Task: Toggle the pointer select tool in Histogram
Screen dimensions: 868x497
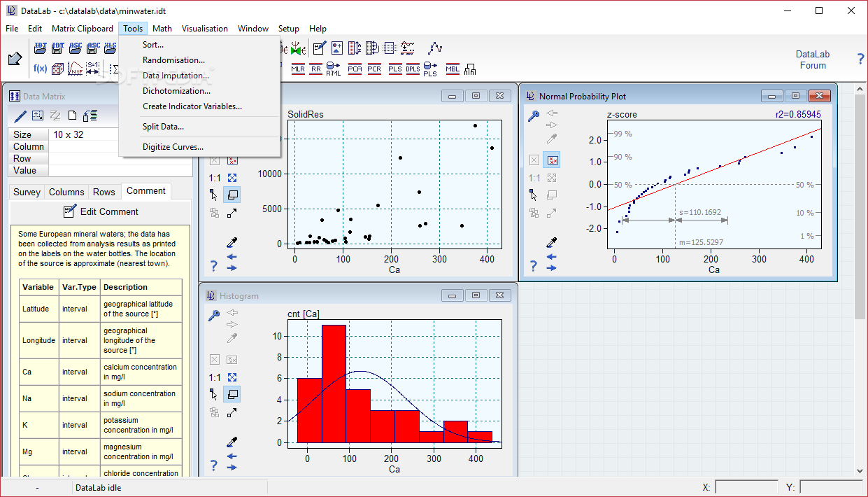Action: click(x=214, y=395)
